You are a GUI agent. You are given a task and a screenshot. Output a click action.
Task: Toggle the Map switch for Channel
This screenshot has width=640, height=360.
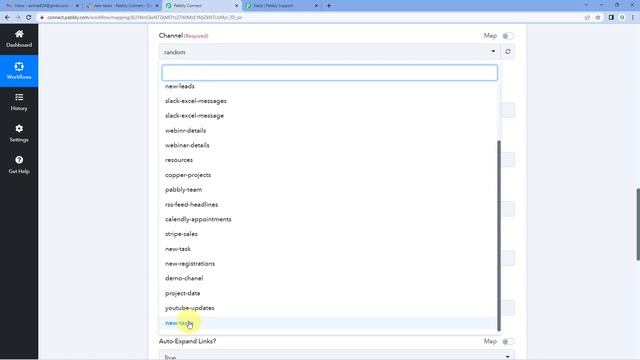(x=508, y=36)
